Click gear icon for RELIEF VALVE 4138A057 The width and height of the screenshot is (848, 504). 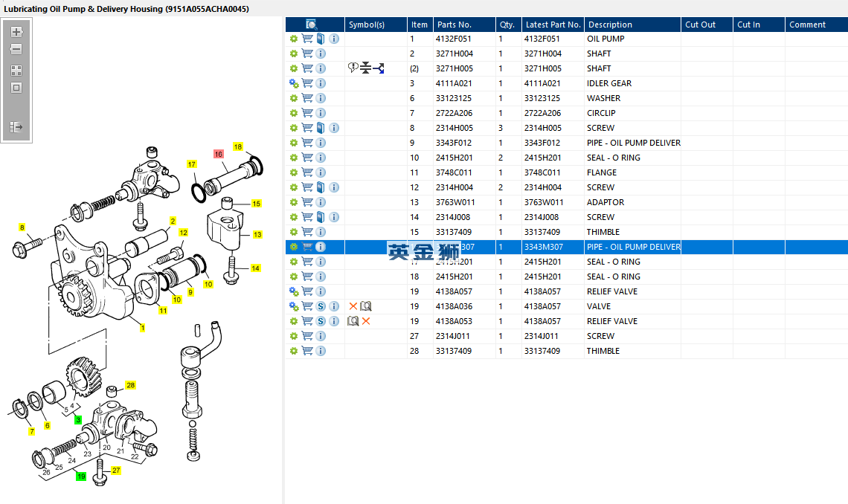click(294, 291)
